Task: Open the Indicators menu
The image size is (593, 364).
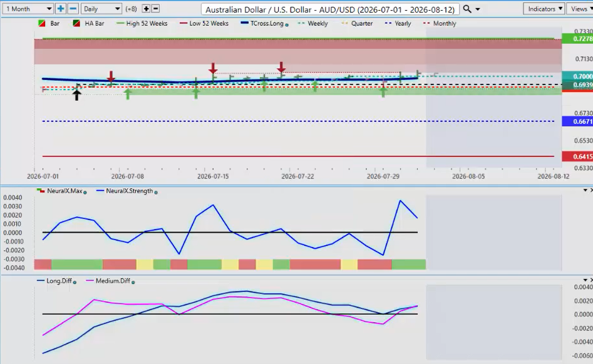Action: click(x=544, y=9)
